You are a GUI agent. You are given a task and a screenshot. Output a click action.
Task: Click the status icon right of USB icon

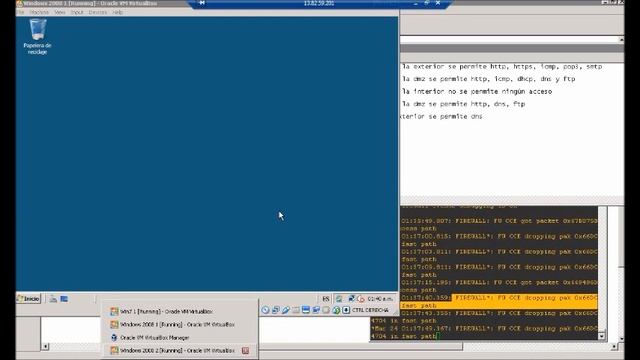pyautogui.click(x=296, y=310)
